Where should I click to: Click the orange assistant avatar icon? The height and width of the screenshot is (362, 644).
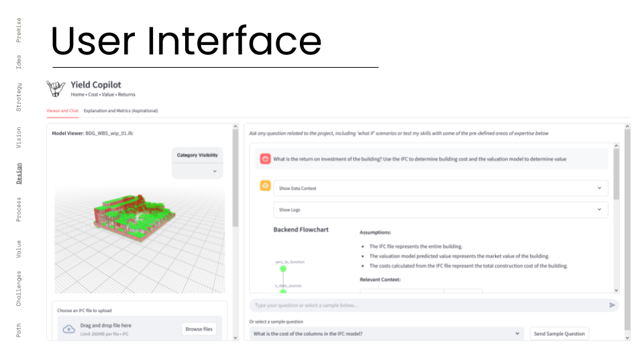tap(266, 186)
